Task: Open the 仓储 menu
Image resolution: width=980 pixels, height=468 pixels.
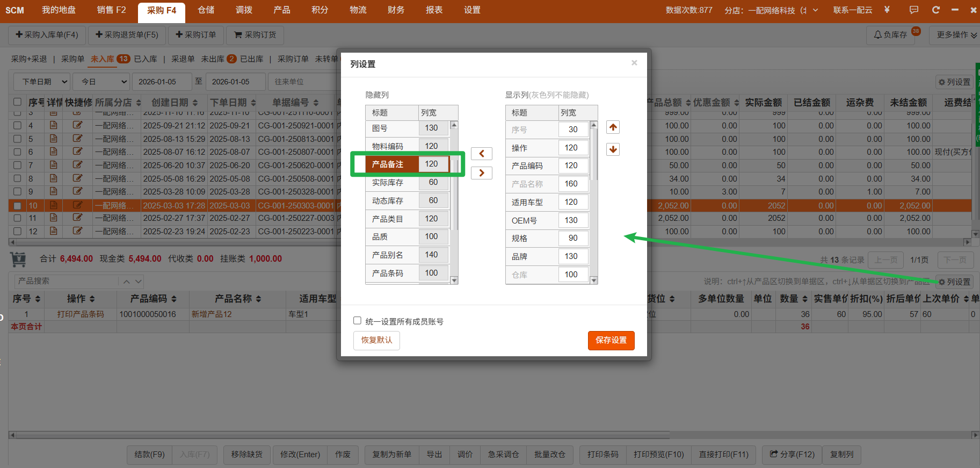Action: pos(206,10)
